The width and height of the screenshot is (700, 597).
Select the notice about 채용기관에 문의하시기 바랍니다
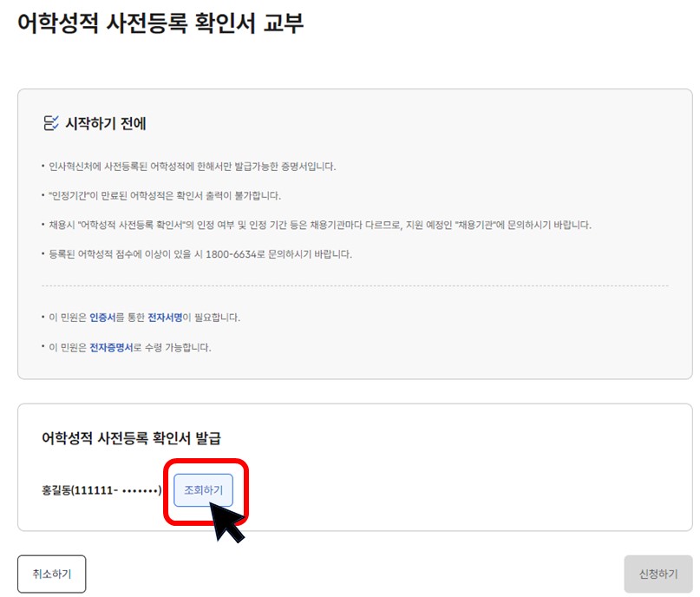[320, 225]
